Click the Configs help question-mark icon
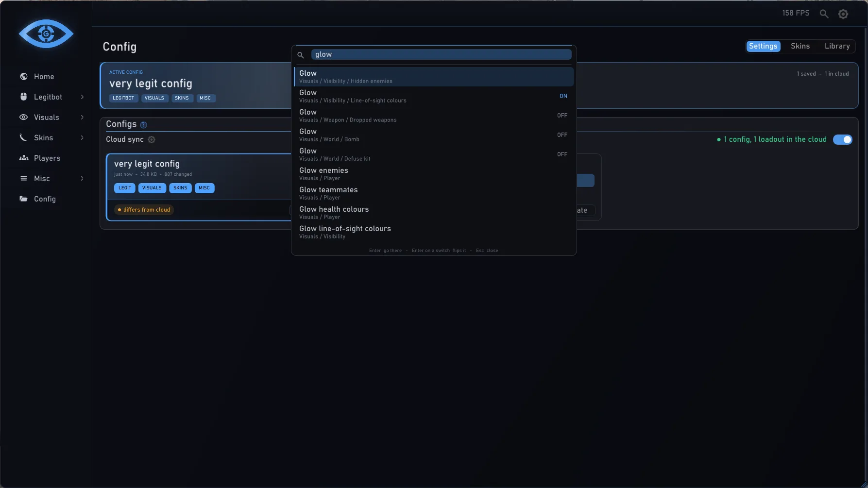Image resolution: width=868 pixels, height=488 pixels. coord(143,125)
